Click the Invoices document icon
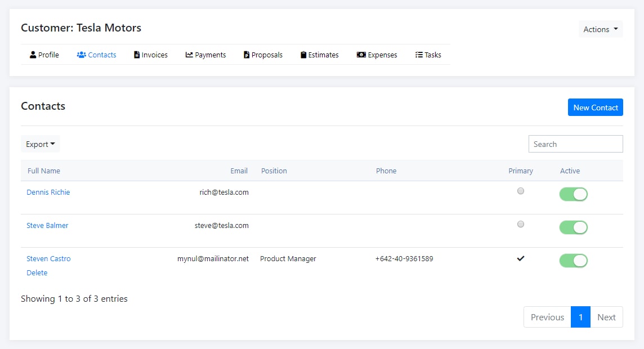 pyautogui.click(x=137, y=55)
